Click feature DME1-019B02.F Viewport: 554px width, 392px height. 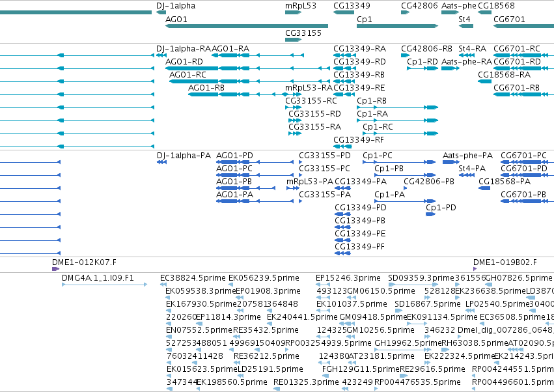point(505,262)
